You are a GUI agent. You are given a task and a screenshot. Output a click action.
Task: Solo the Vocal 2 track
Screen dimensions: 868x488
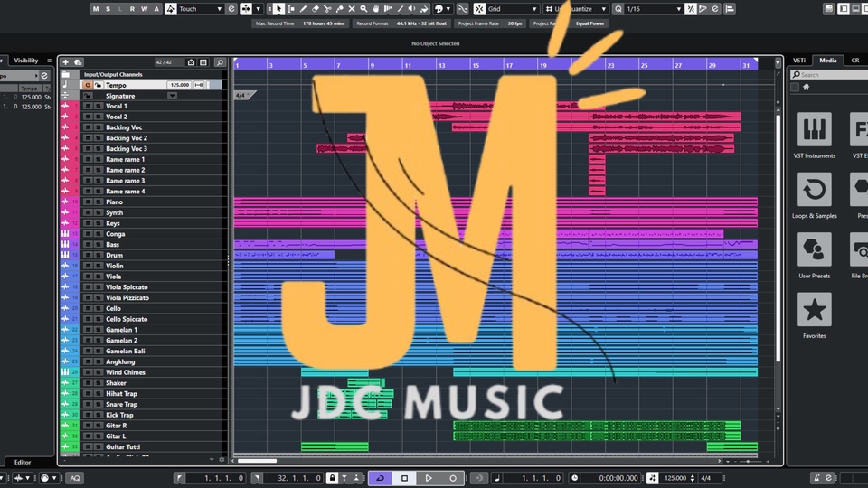coord(98,117)
